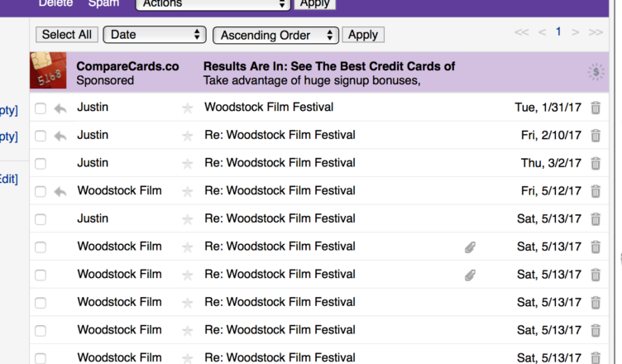Viewport: 622px width, 364px height.
Task: Check the box for Tue, 1/31/17 email
Action: coord(41,108)
